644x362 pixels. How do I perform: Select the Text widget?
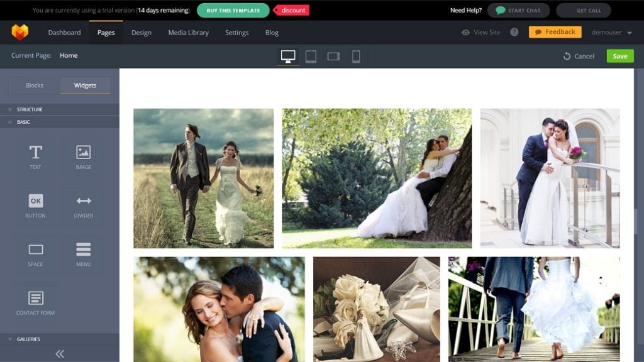click(x=35, y=156)
